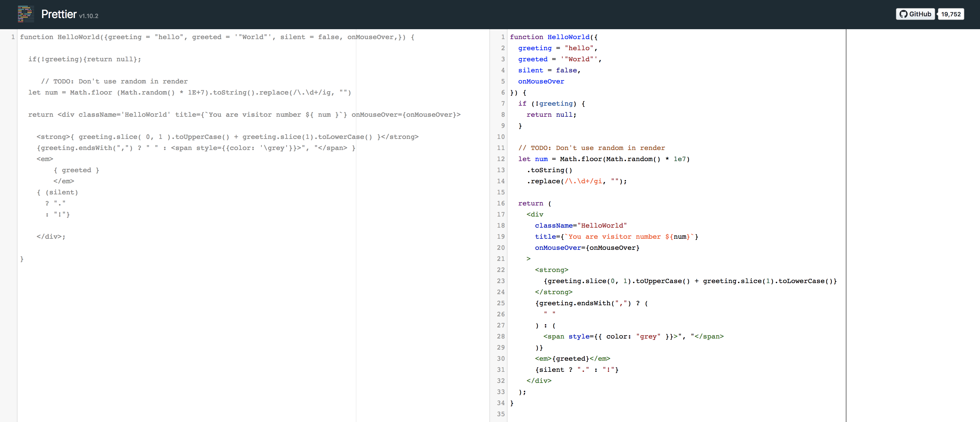Click '.toString()' on output line 13

click(x=549, y=170)
